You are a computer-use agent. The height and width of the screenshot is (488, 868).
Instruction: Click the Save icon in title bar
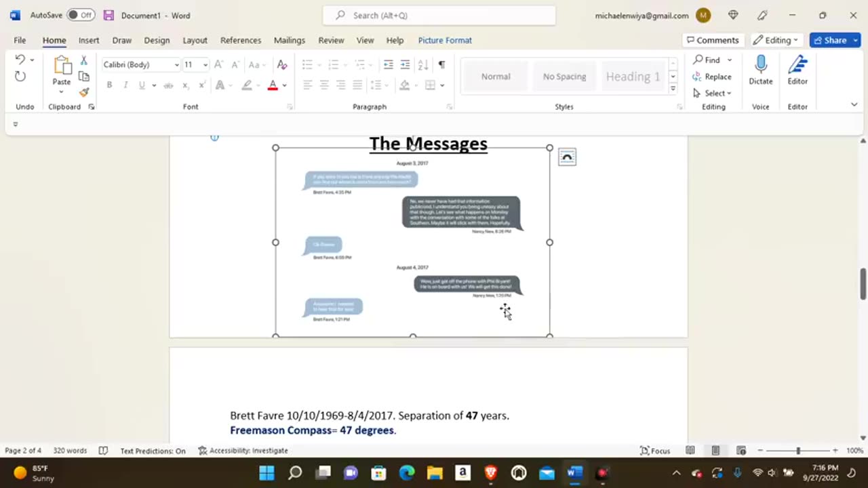[108, 15]
